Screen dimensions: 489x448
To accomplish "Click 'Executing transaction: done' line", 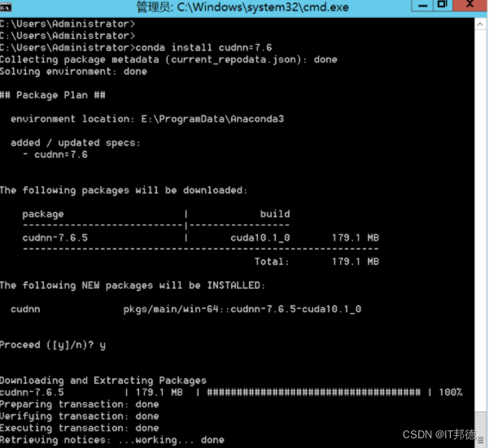I will click(x=79, y=428).
